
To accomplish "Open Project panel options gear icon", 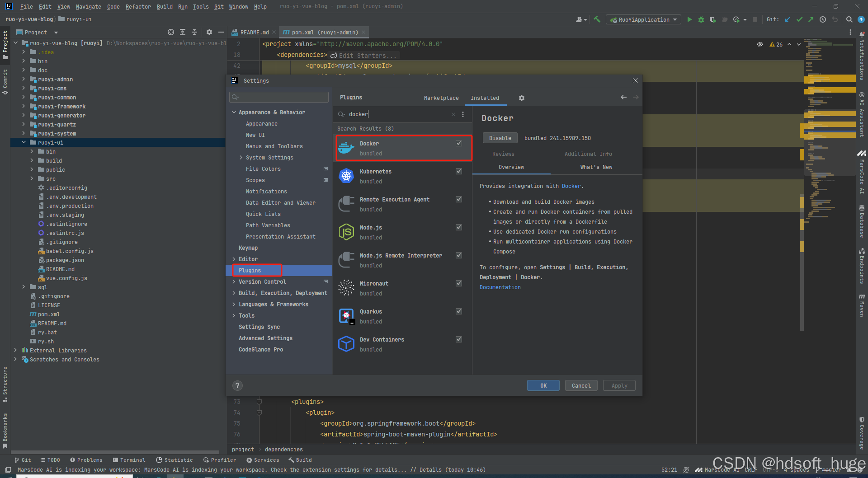I will (209, 32).
